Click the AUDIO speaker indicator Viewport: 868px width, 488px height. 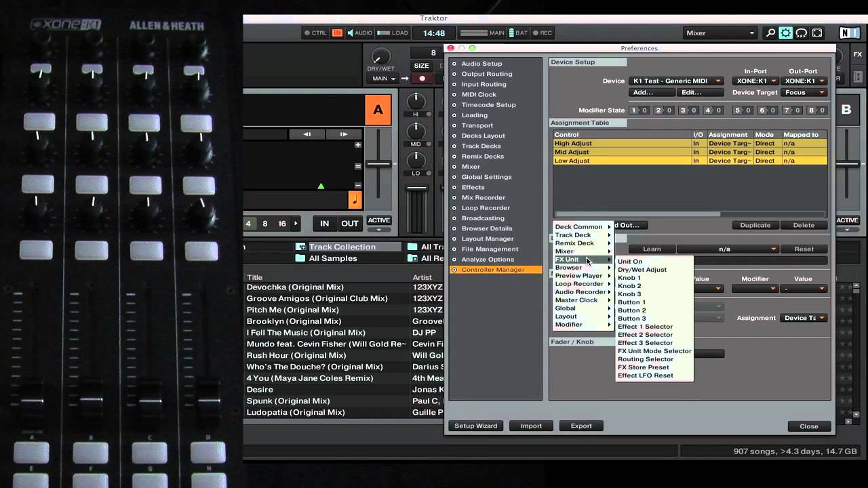click(x=359, y=33)
